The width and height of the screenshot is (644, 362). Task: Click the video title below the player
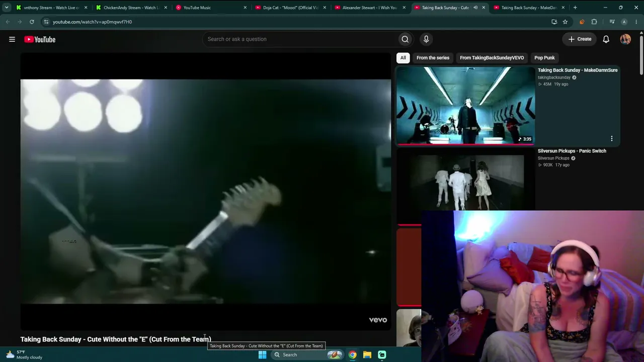pyautogui.click(x=116, y=339)
